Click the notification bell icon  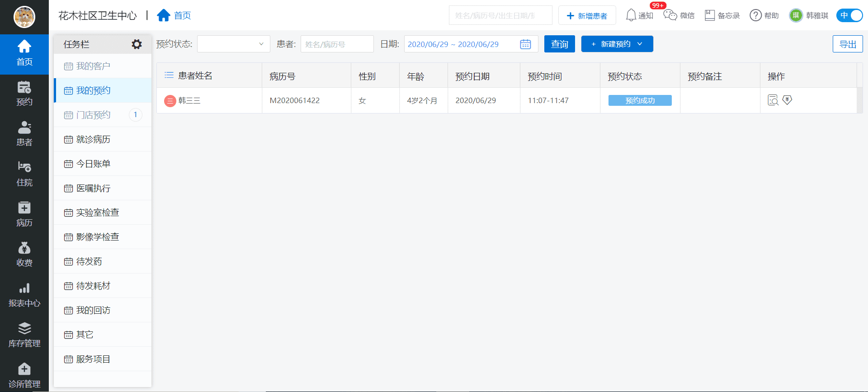631,15
